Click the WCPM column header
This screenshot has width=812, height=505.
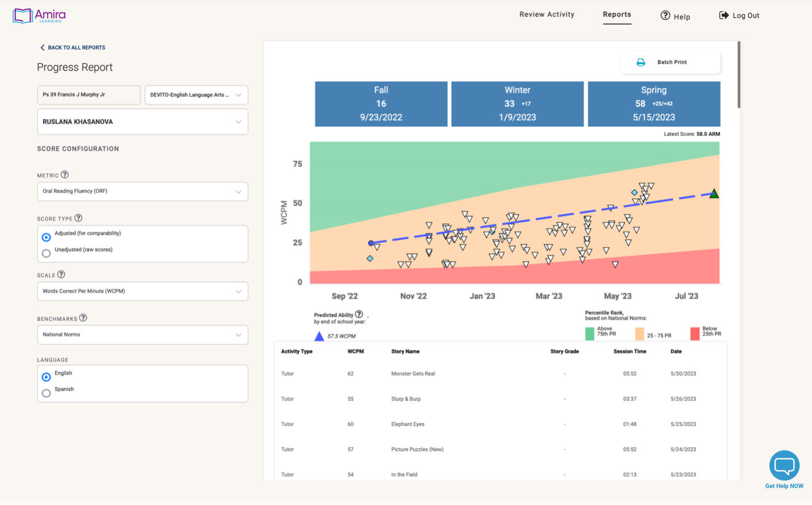[x=355, y=352]
